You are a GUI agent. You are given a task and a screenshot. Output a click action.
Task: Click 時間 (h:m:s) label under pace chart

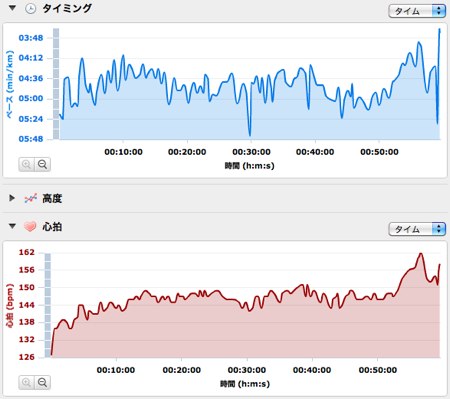click(x=249, y=165)
